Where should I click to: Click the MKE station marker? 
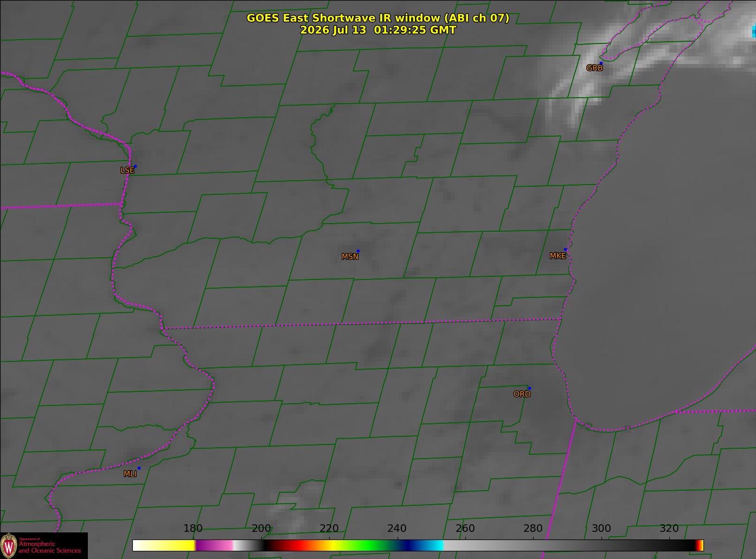(565, 250)
